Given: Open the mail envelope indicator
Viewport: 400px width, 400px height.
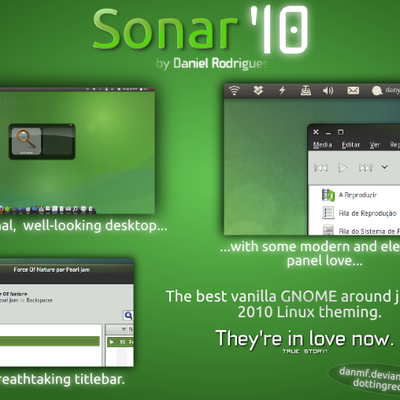Looking at the screenshot, I should coord(353,90).
